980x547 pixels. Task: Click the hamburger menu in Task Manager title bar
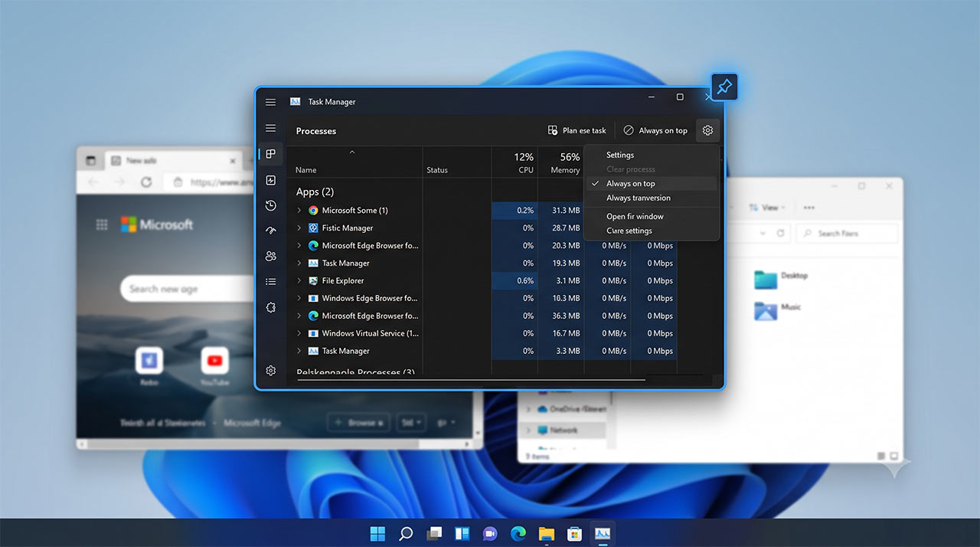(270, 102)
